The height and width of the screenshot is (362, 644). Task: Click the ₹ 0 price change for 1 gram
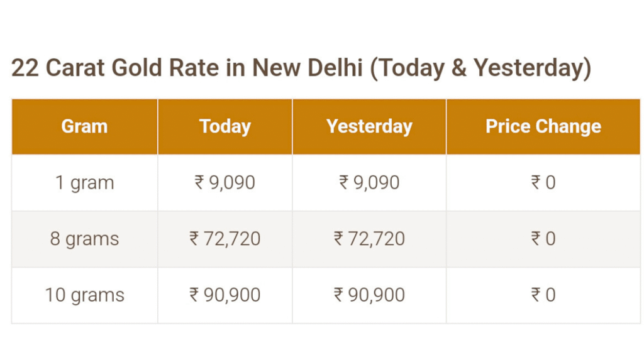tap(543, 183)
